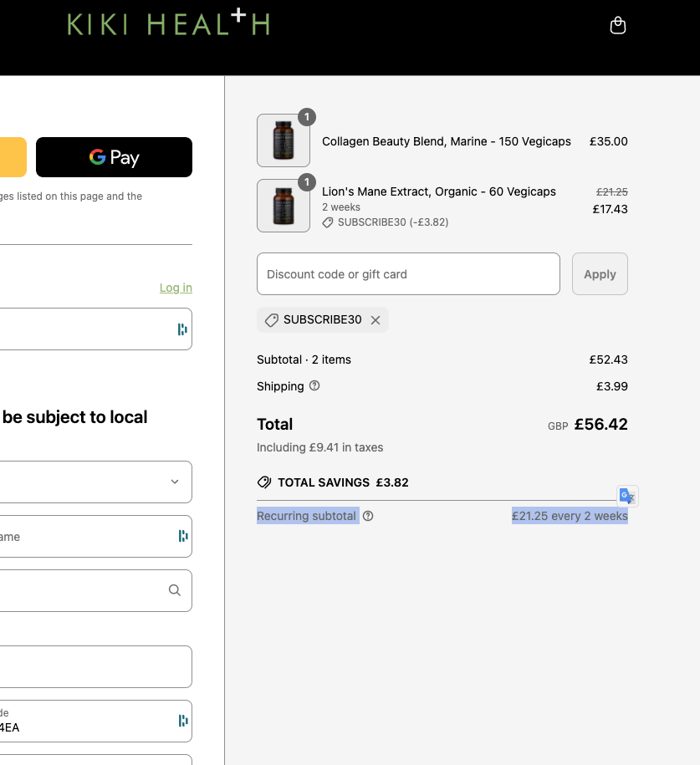
Task: Click the address search input field
Action: [x=84, y=590]
